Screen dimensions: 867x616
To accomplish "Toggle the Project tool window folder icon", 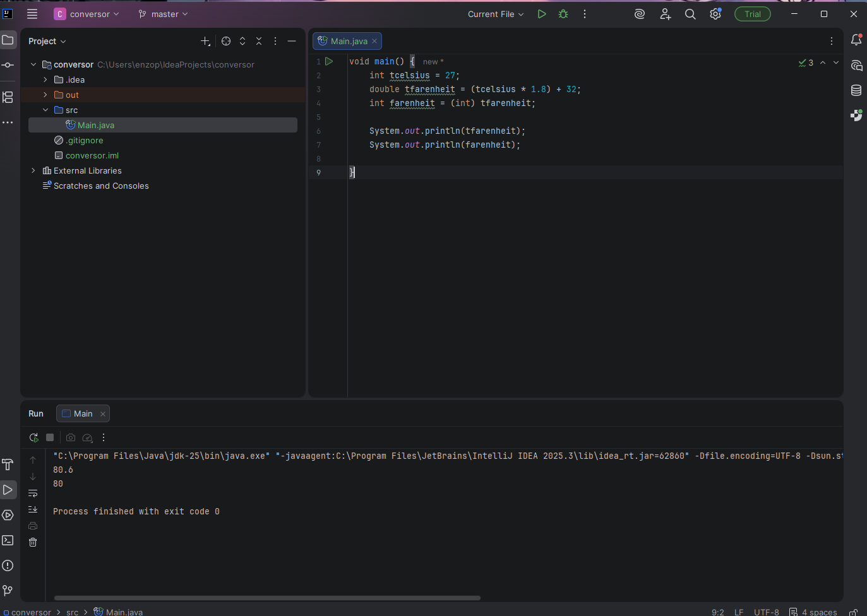I will [x=8, y=40].
